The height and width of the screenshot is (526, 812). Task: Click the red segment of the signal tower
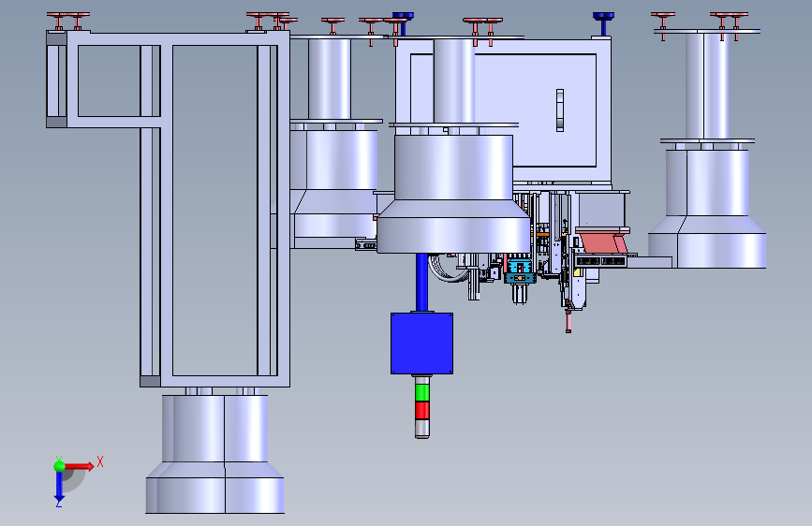422,411
